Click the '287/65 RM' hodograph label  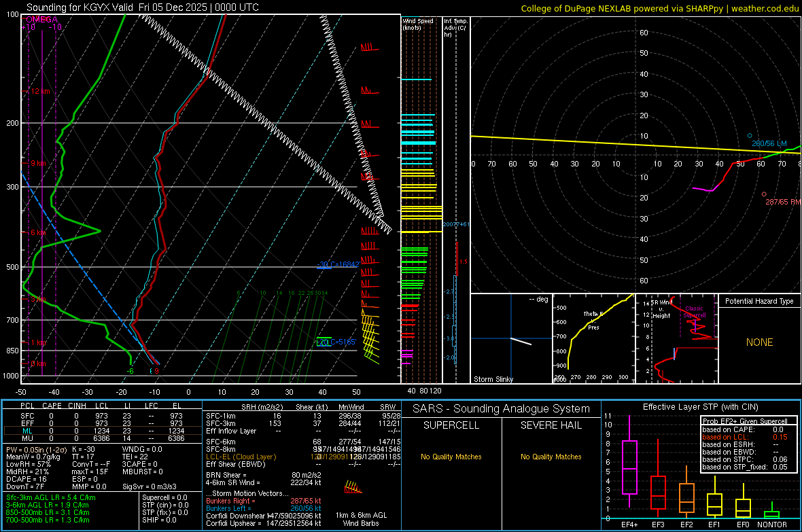[783, 202]
